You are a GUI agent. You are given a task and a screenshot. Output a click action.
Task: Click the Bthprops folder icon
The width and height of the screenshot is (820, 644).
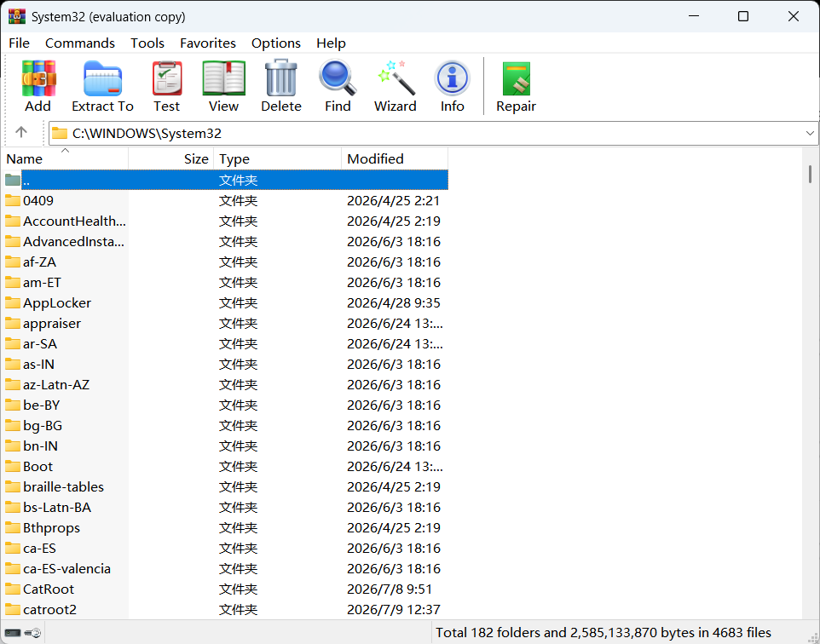(x=13, y=528)
